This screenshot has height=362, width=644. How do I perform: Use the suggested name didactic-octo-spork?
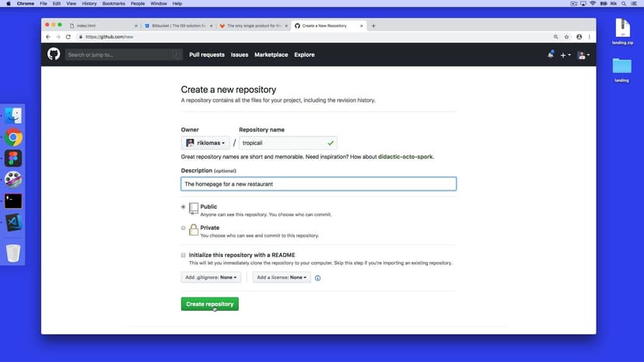(405, 157)
